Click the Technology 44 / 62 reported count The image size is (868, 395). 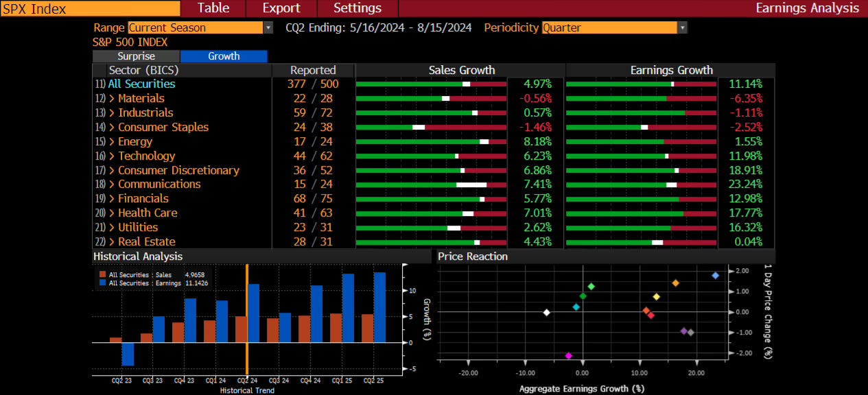(x=313, y=156)
